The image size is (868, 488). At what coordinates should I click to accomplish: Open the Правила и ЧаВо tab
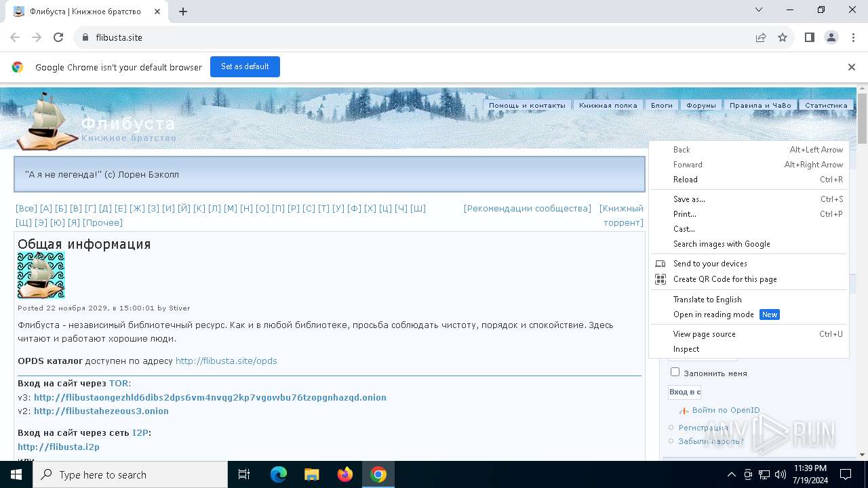(760, 105)
